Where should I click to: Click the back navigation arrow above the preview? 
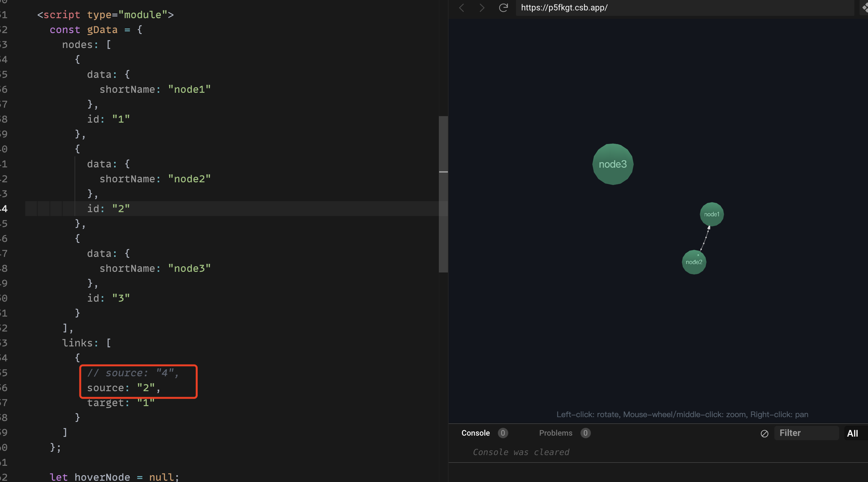point(461,8)
